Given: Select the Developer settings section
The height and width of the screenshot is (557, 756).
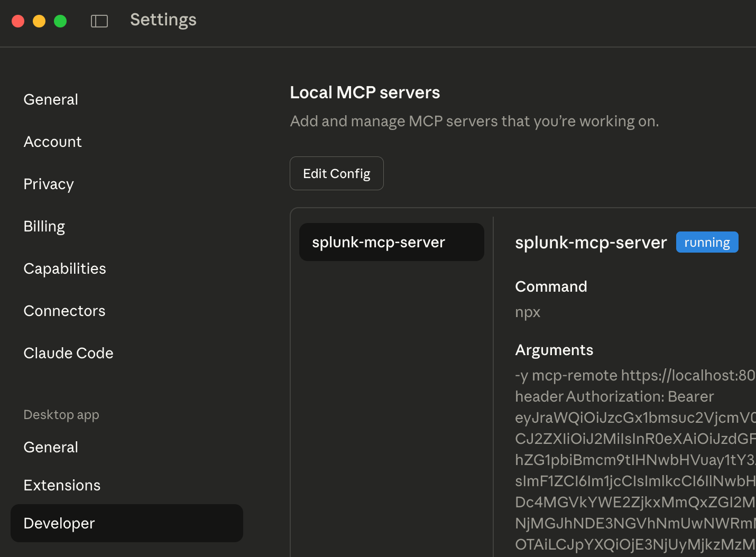Looking at the screenshot, I should point(59,523).
